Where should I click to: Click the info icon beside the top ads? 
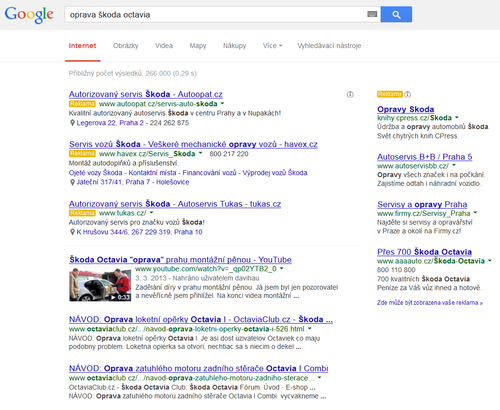(350, 95)
